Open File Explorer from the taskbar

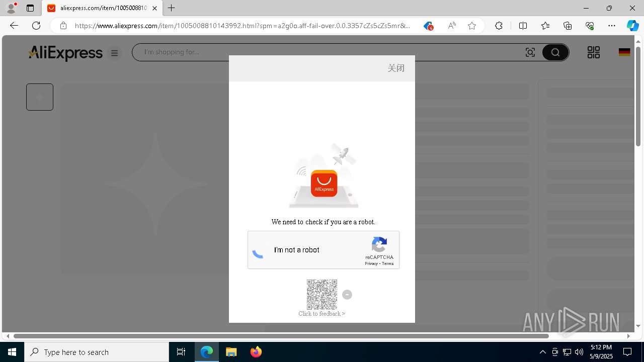pos(231,352)
